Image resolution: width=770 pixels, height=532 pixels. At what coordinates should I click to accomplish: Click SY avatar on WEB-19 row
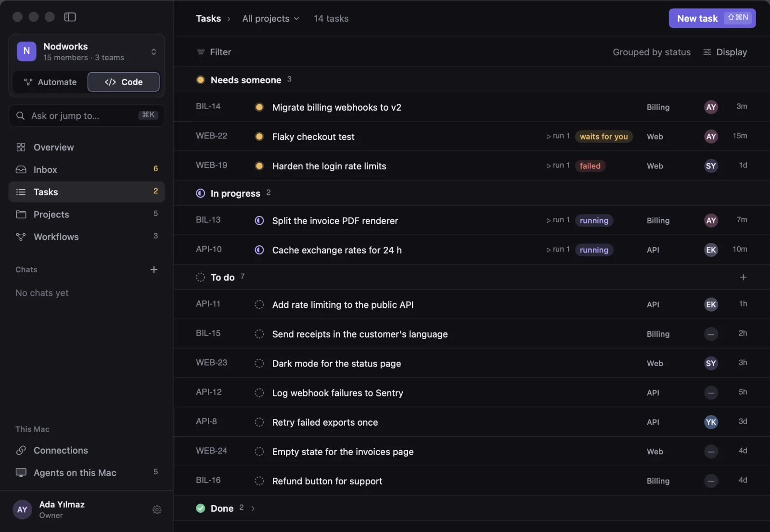(711, 165)
